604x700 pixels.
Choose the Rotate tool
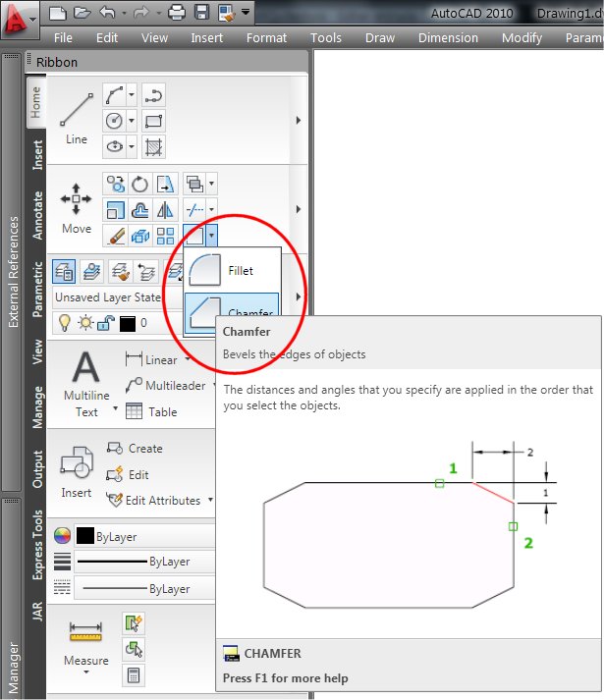(x=140, y=184)
